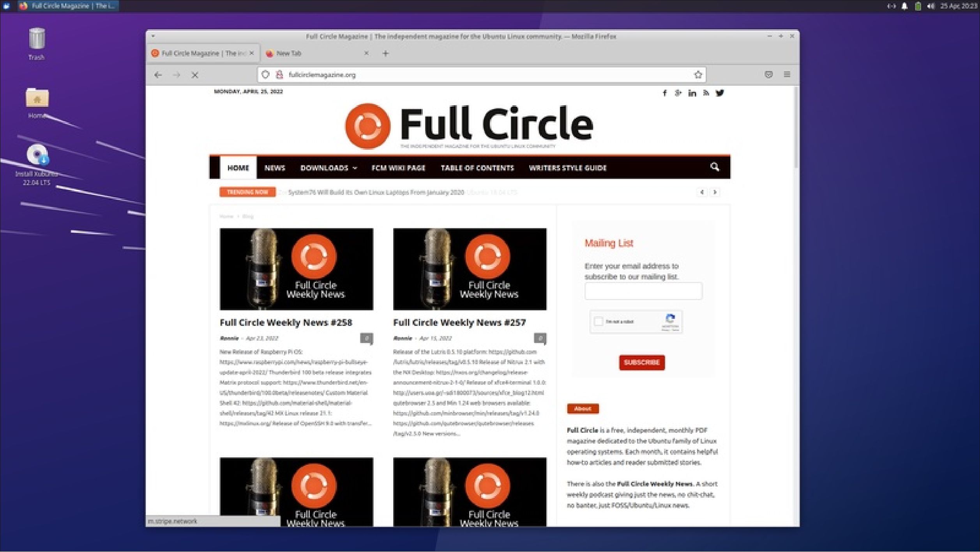Viewport: 980px width, 552px height.
Task: Click the Firefox taskbar button in the top panel
Action: [x=68, y=6]
